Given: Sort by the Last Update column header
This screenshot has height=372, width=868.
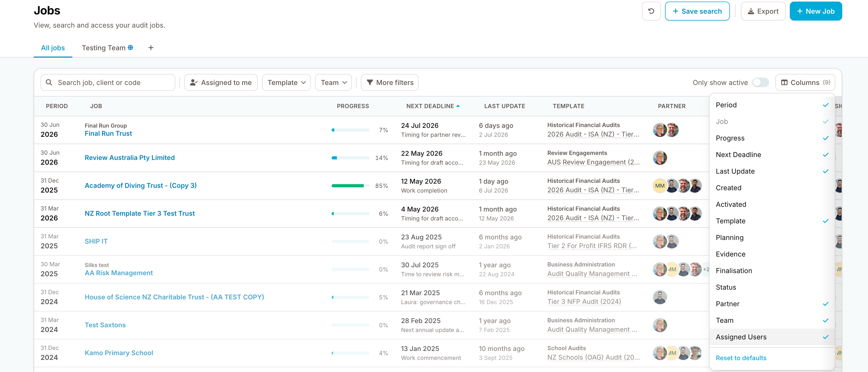Looking at the screenshot, I should (505, 106).
